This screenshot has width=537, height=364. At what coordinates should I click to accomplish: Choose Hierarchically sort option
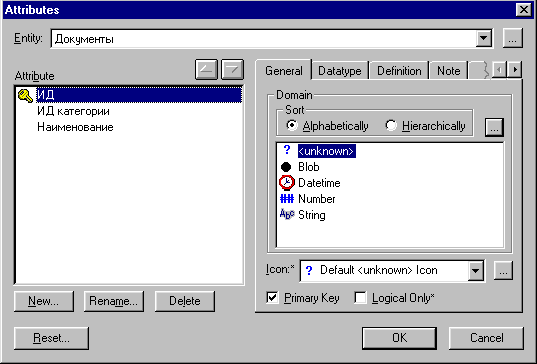click(425, 126)
